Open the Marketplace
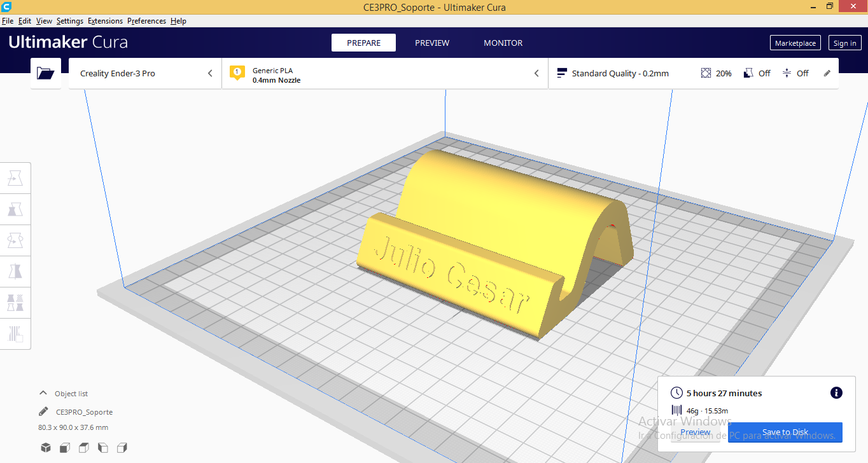The width and height of the screenshot is (868, 463). pyautogui.click(x=795, y=43)
